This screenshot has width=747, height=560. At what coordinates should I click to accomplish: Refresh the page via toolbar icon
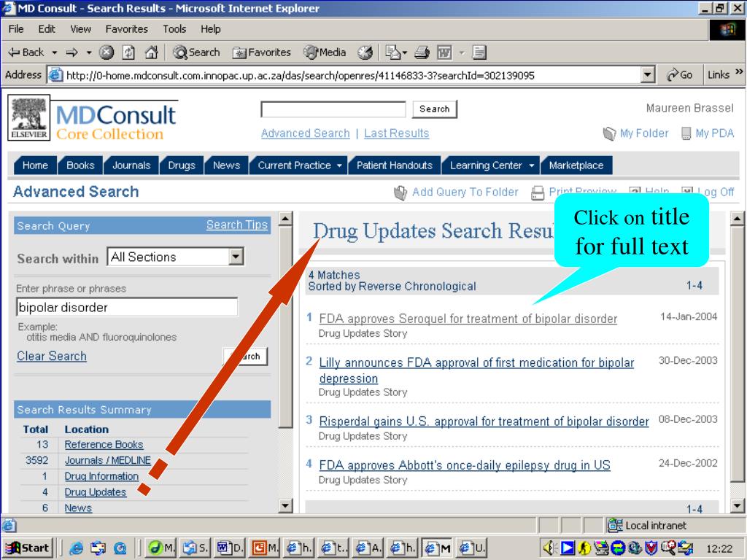pyautogui.click(x=128, y=52)
